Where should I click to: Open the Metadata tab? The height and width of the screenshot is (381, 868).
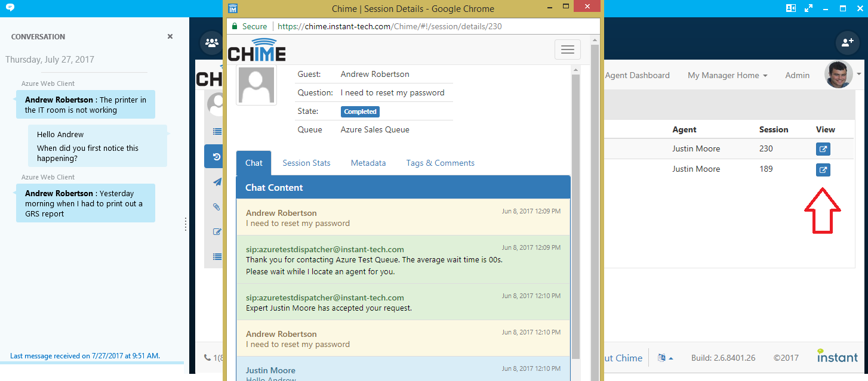(x=368, y=163)
